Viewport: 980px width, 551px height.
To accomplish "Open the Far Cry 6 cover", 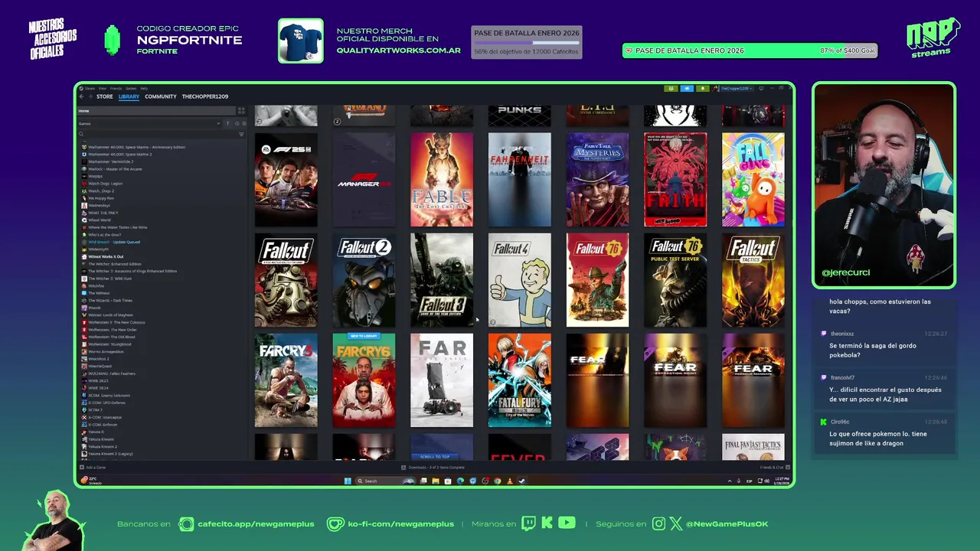I will (x=364, y=380).
